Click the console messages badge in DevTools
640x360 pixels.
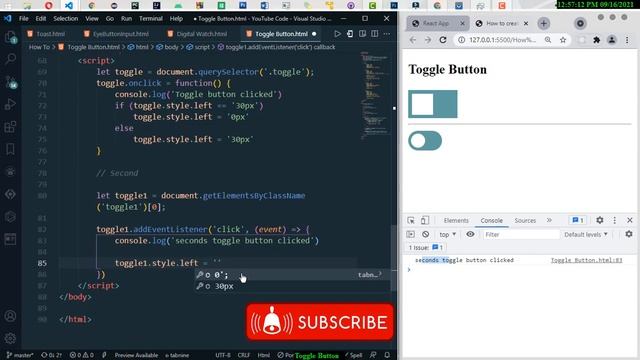578,220
